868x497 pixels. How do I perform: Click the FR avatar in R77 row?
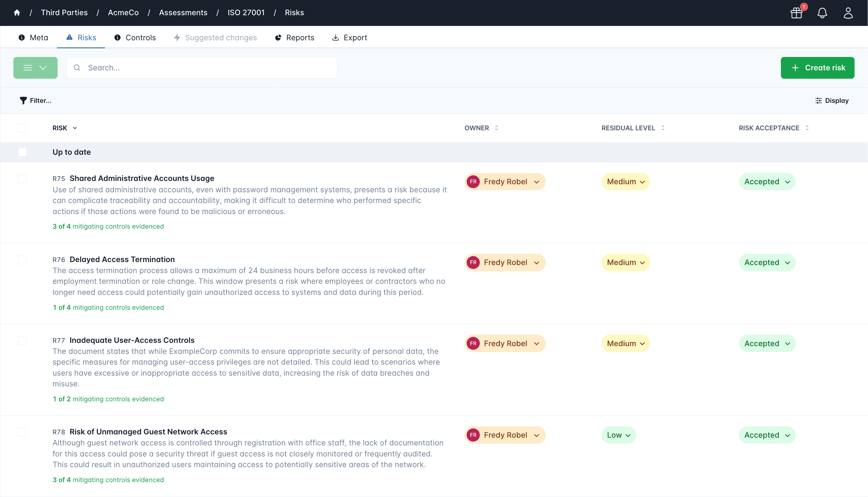(473, 343)
